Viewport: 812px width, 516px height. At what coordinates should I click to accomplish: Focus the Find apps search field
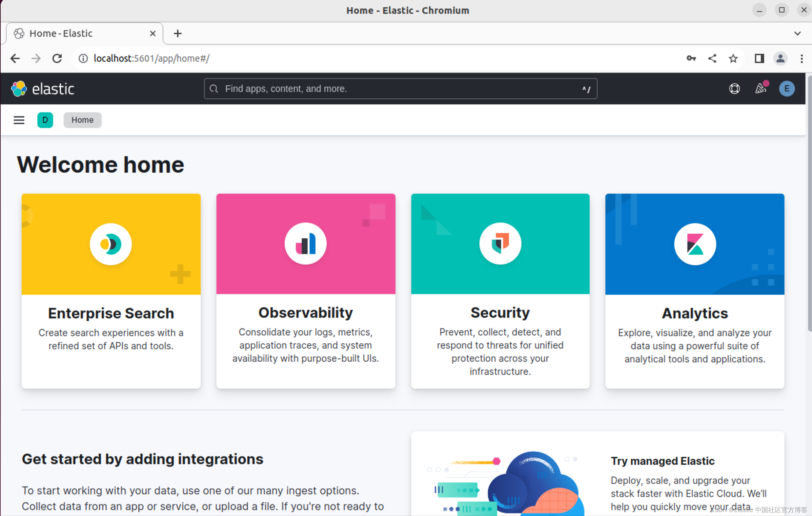[400, 89]
